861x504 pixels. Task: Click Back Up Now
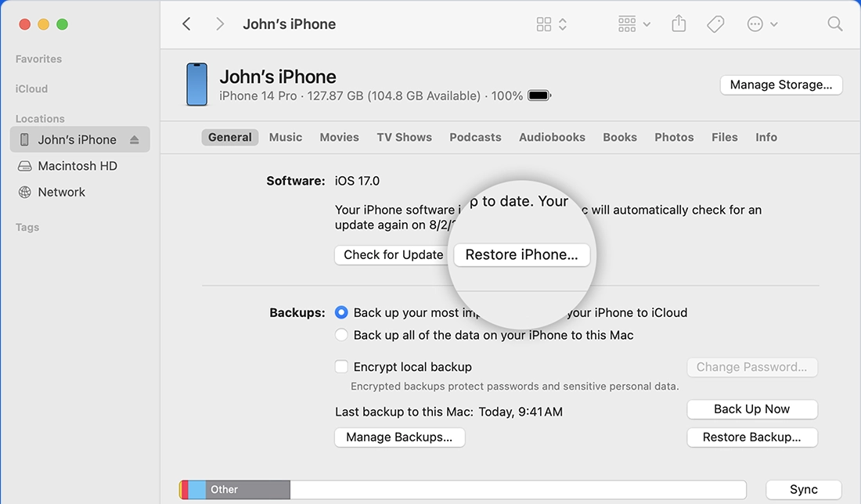751,409
